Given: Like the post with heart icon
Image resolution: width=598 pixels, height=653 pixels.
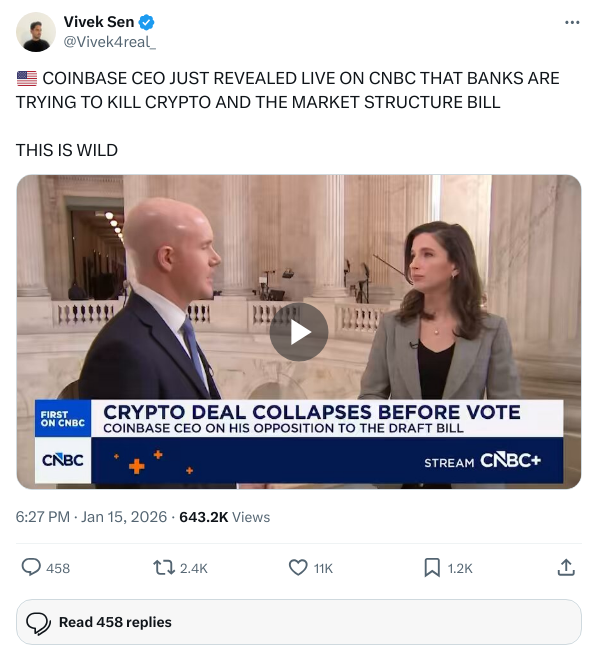Looking at the screenshot, I should point(298,568).
